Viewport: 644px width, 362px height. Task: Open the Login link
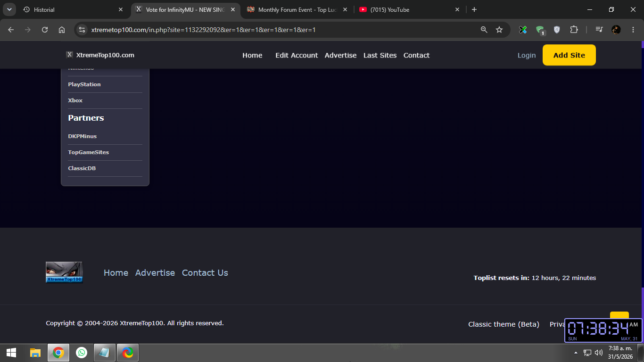pyautogui.click(x=527, y=55)
